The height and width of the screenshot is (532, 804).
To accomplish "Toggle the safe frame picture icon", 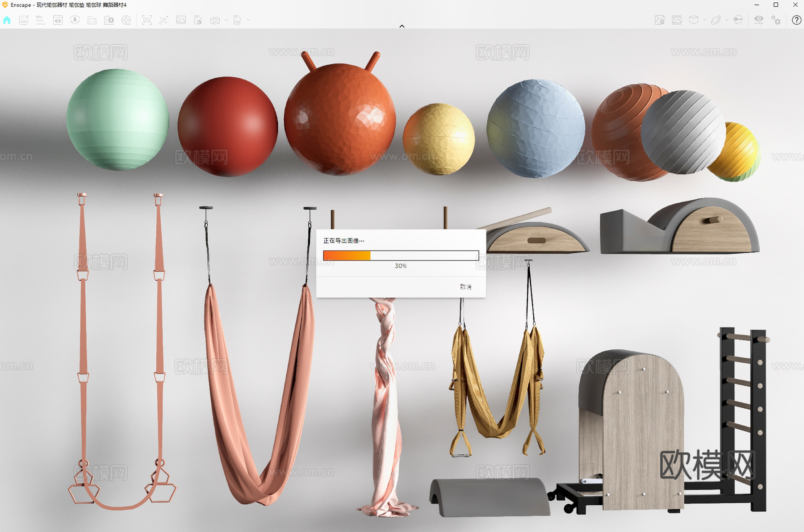I will click(x=677, y=20).
